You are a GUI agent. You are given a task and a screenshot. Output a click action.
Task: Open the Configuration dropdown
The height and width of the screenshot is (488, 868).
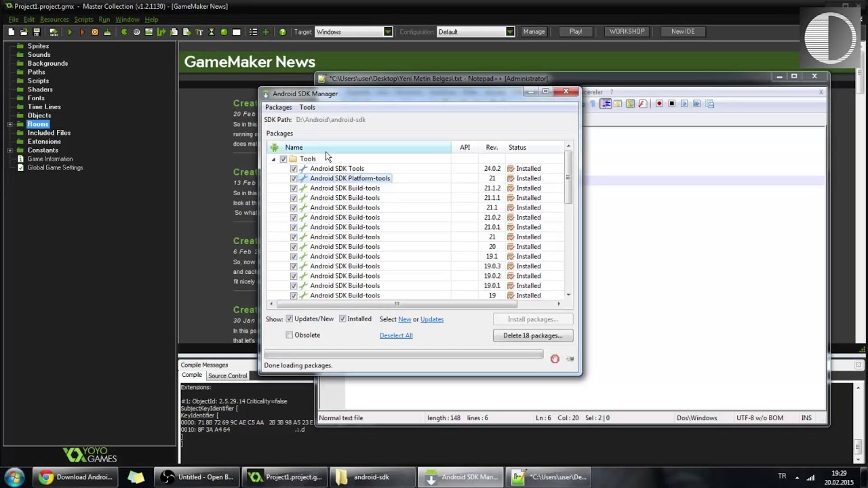click(510, 32)
